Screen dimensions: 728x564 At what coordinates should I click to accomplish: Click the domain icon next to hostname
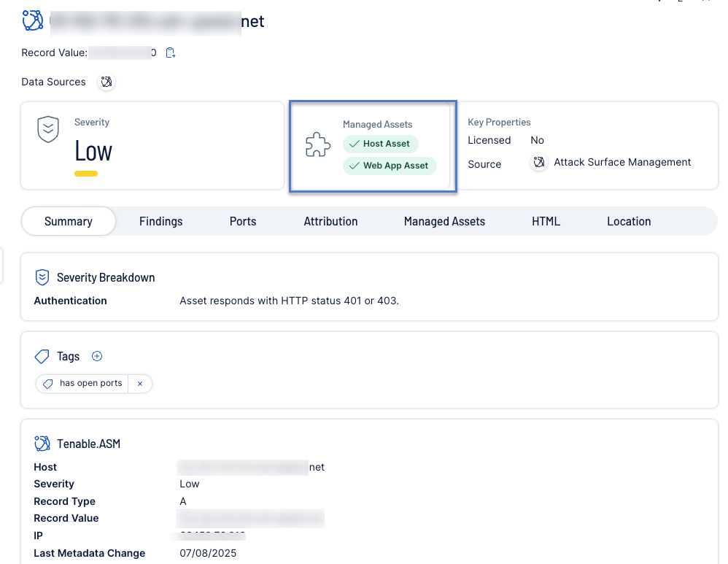pyautogui.click(x=33, y=21)
